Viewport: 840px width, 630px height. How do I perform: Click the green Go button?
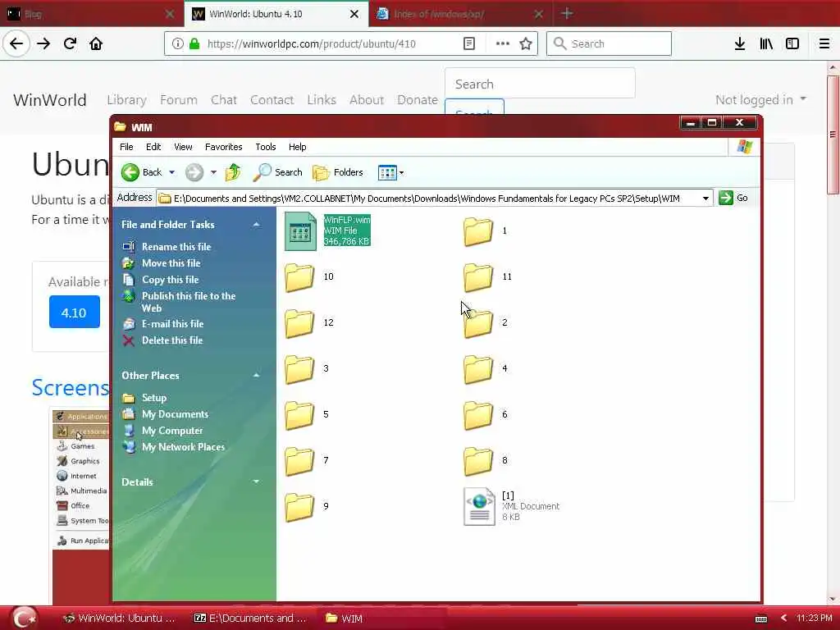[733, 198]
